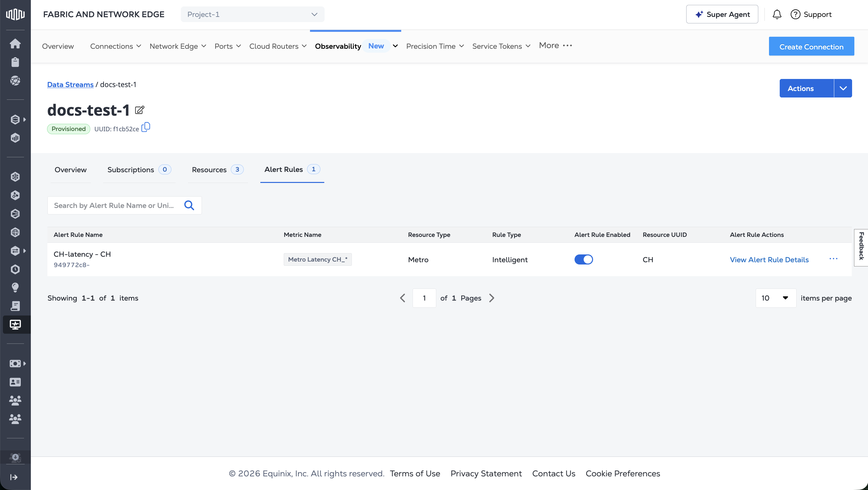Expand the Actions dropdown arrow
The height and width of the screenshot is (490, 868).
[x=843, y=88]
